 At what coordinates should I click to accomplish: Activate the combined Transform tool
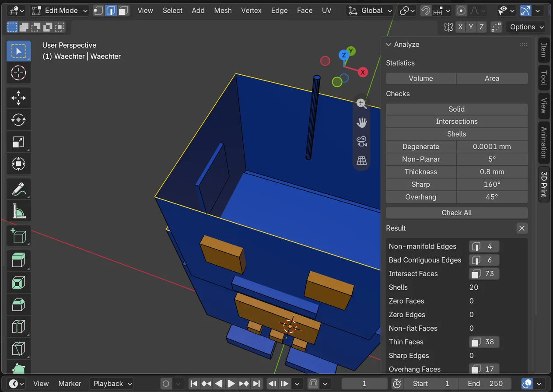18,164
